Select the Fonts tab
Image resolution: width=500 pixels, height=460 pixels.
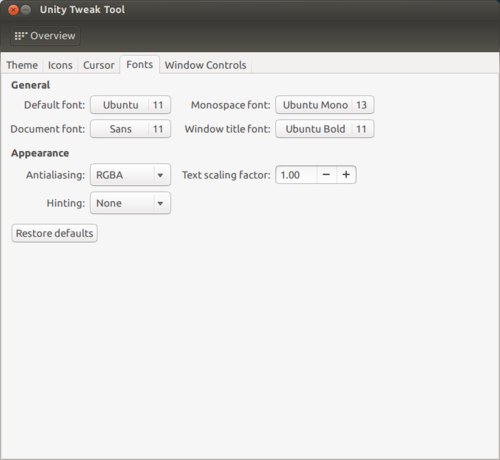(x=140, y=64)
